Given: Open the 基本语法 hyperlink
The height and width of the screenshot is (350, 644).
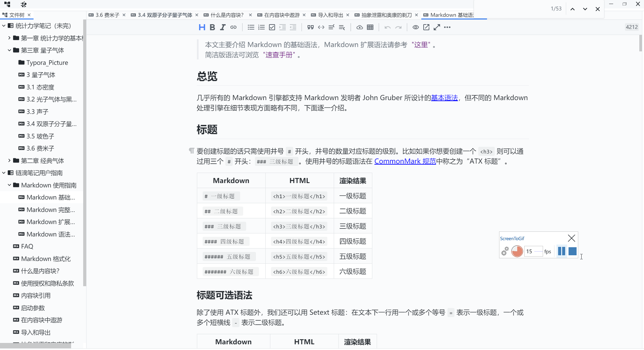Looking at the screenshot, I should [x=444, y=98].
